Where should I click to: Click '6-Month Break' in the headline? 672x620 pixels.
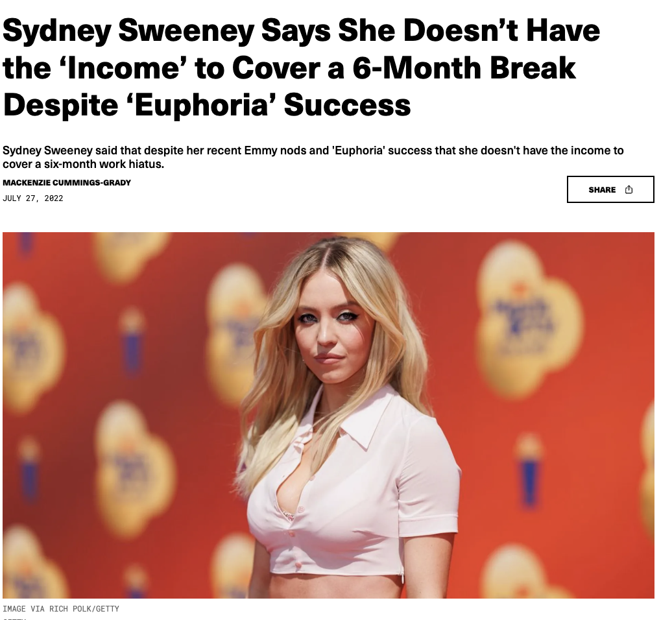(464, 68)
